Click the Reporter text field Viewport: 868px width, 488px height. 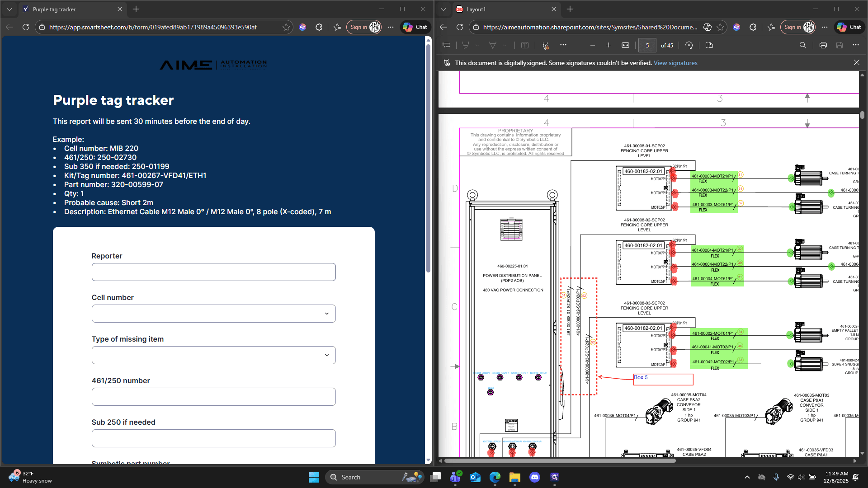(213, 272)
